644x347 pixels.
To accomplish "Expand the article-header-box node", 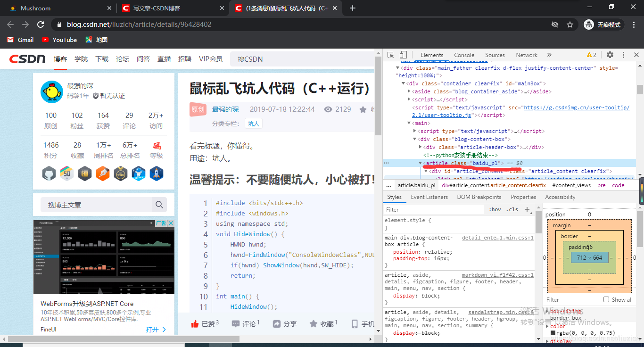I will [420, 147].
